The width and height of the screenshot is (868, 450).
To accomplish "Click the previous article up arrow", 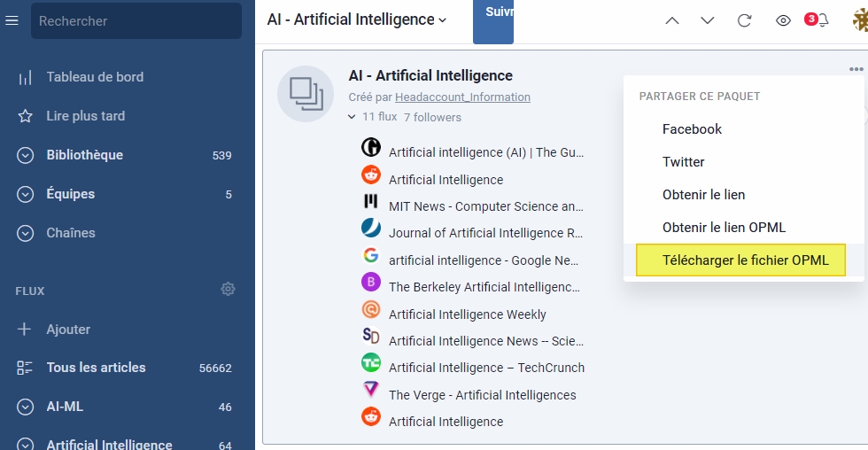I will coord(672,20).
